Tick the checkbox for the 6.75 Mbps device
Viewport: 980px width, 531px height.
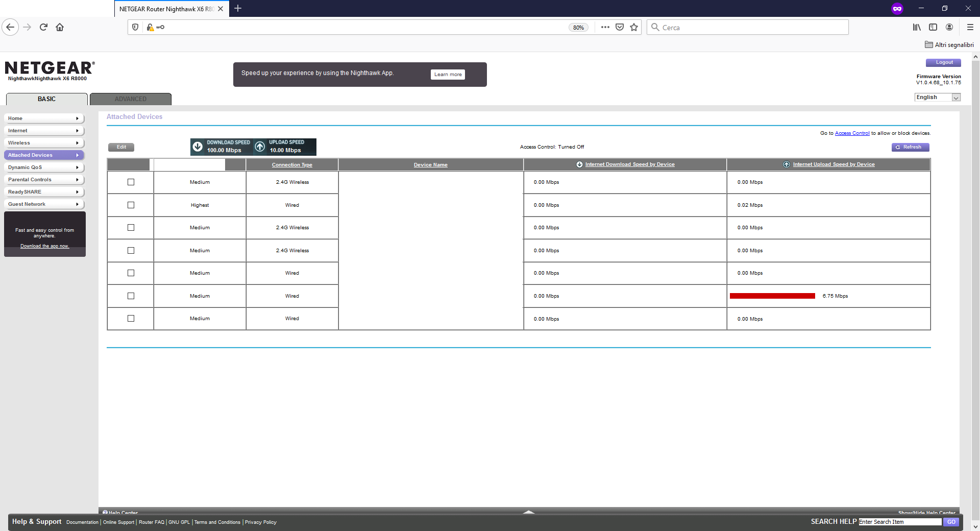tap(131, 296)
